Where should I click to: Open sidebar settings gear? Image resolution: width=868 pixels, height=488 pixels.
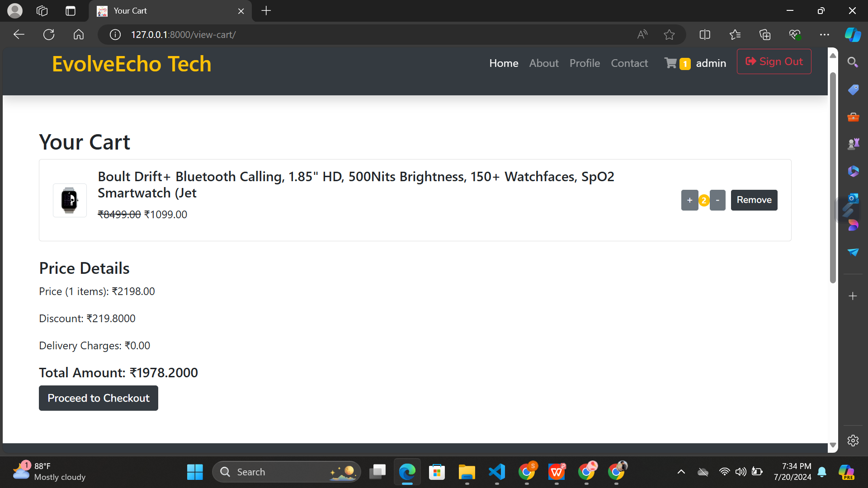[853, 441]
